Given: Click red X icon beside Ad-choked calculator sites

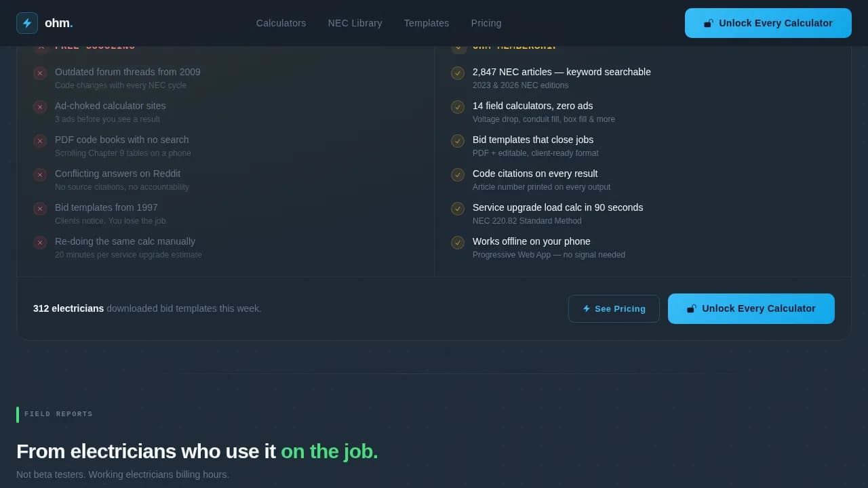Looking at the screenshot, I should (40, 107).
